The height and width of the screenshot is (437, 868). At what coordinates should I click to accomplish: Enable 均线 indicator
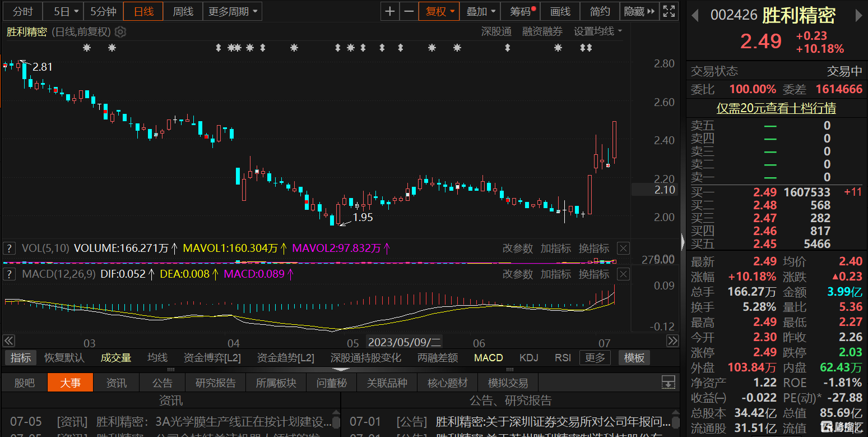click(x=157, y=357)
